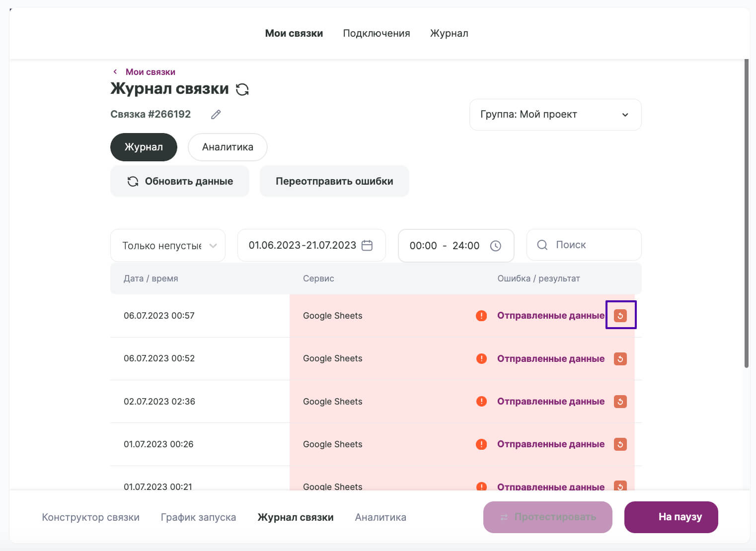Click Дата / время column header

pos(151,278)
